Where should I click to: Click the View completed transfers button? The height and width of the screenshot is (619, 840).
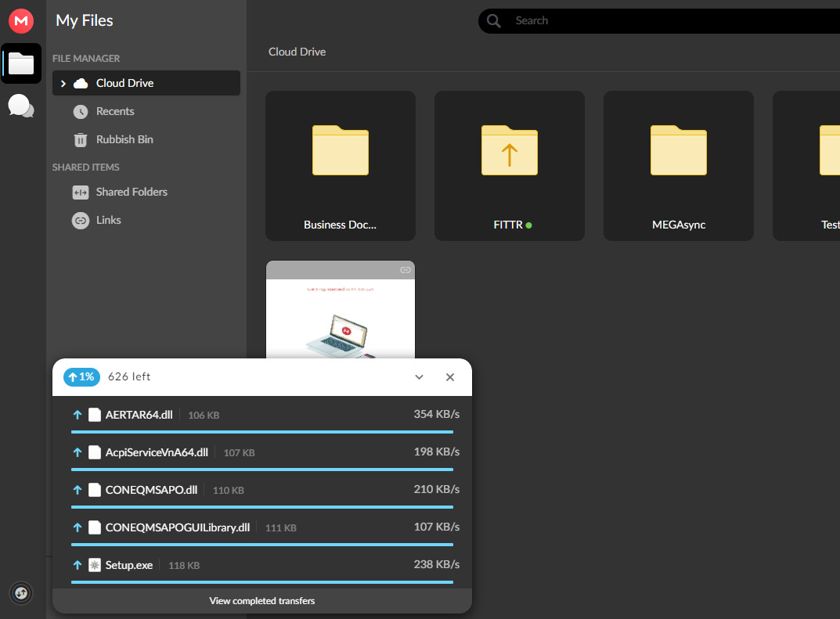(261, 600)
